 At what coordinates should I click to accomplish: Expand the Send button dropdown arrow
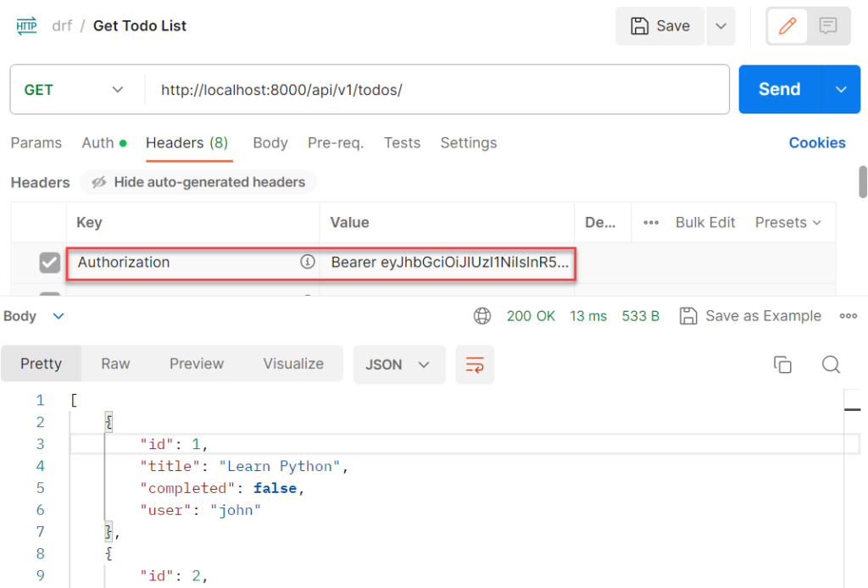click(x=841, y=90)
